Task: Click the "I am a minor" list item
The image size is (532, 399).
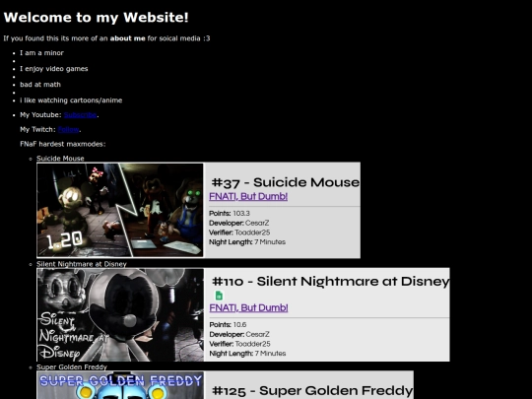Action: 41,53
